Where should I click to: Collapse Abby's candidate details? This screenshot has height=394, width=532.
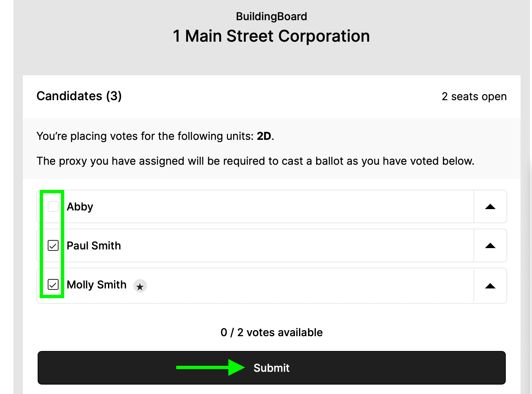click(x=490, y=207)
